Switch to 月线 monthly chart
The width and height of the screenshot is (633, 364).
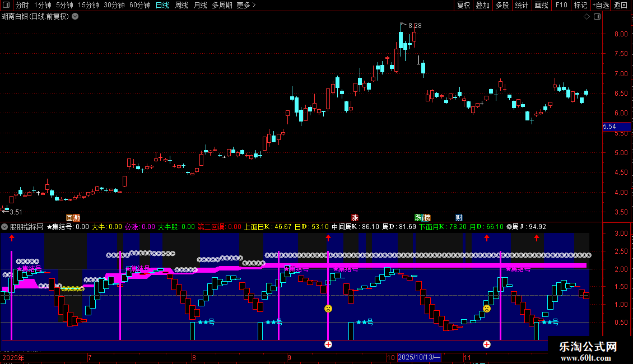click(x=200, y=5)
